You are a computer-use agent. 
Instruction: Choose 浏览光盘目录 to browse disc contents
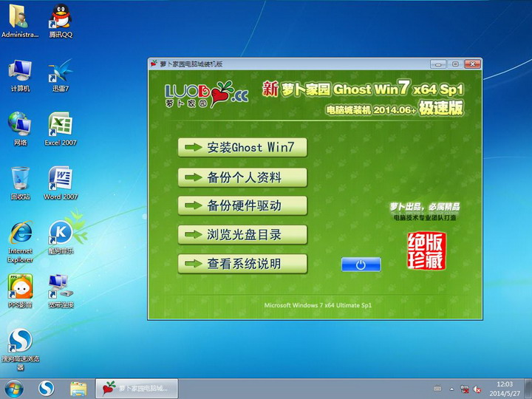(x=242, y=235)
